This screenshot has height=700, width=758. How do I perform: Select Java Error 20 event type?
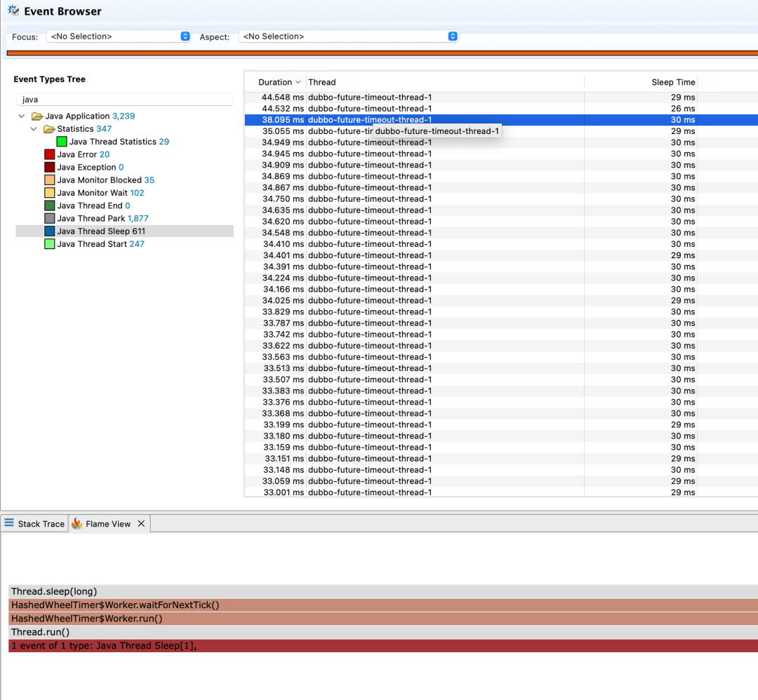pos(83,154)
